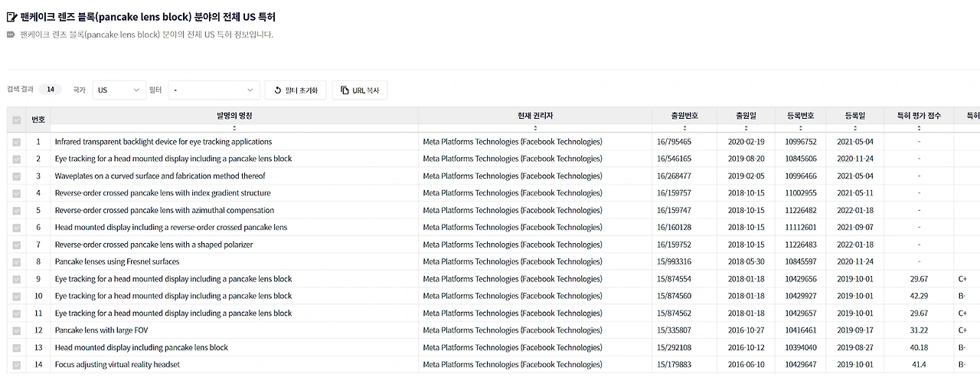
Task: Open the 국가 dropdown showing US
Action: pos(119,90)
